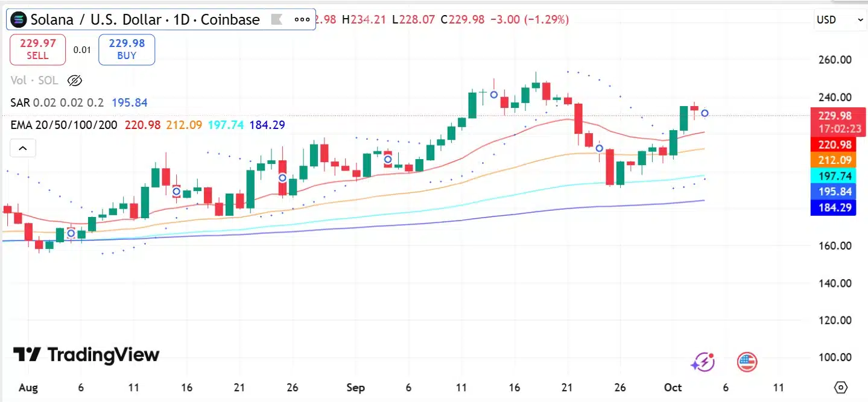Screen dimensions: 868x402
Task: Open the purple sparkle AI icon
Action: [703, 362]
